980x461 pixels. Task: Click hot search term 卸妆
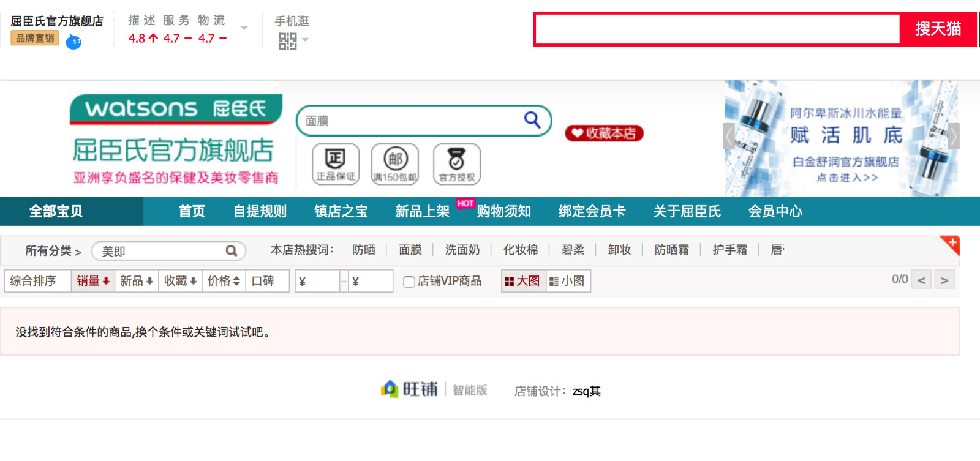point(620,250)
